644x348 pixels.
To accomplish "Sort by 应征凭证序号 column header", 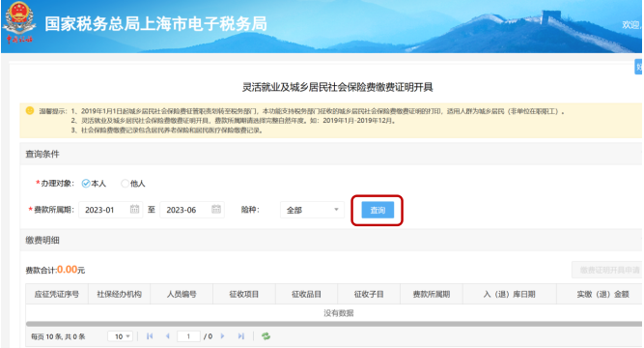I will (57, 294).
